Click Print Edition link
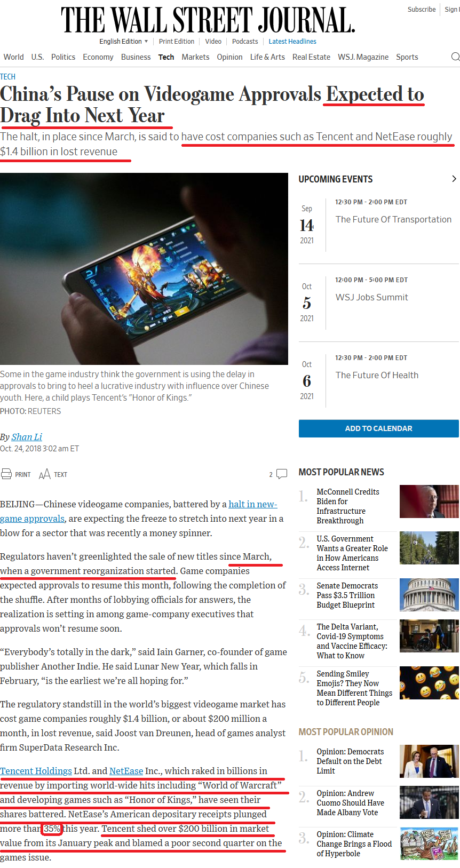The height and width of the screenshot is (868, 460). (x=177, y=41)
